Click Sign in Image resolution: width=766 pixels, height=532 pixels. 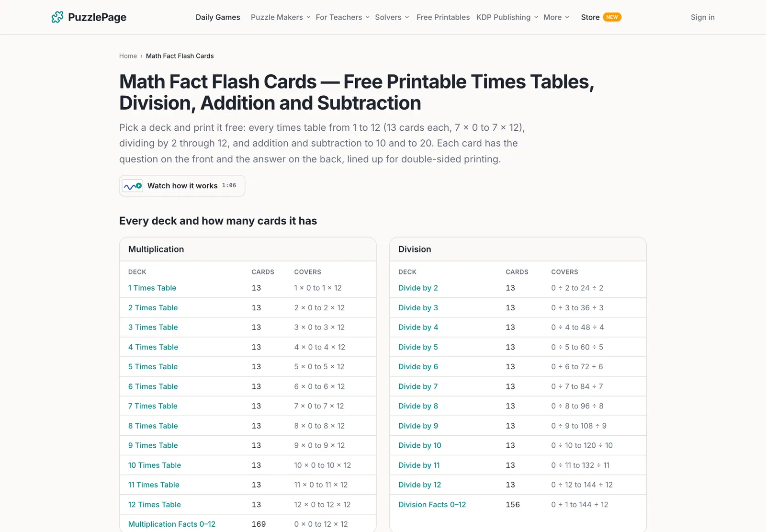pos(702,17)
